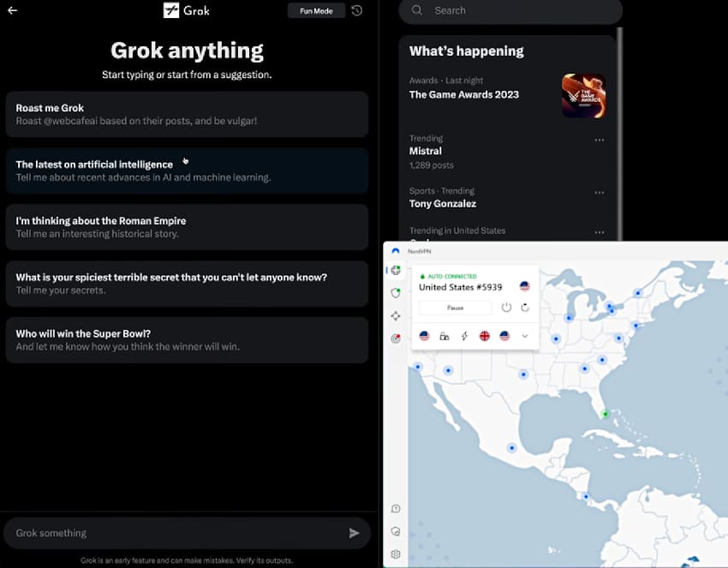This screenshot has width=728, height=568.
Task: Open the Tony Gonzalez trending topic
Action: [x=443, y=203]
